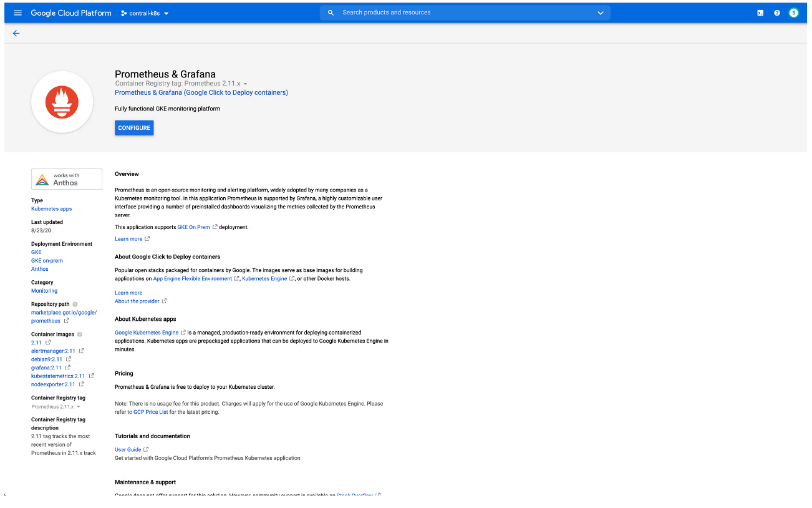Screen dimensions: 812x508
Task: Click the Prometheus flame logo
Action: pyautogui.click(x=62, y=102)
